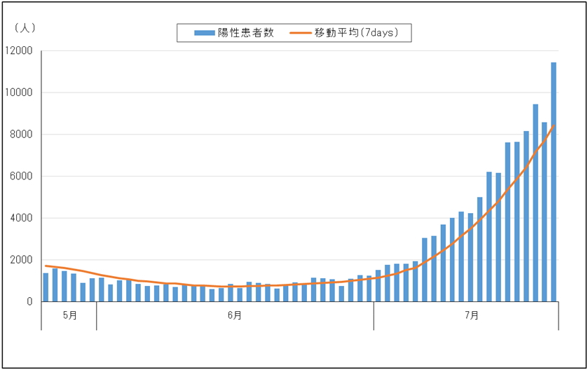Select the tallest final bar near 11400
588x370 pixels.
(x=554, y=181)
